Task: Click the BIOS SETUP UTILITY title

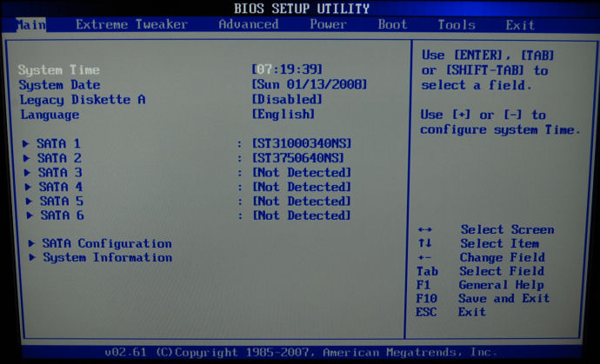Action: tap(302, 8)
